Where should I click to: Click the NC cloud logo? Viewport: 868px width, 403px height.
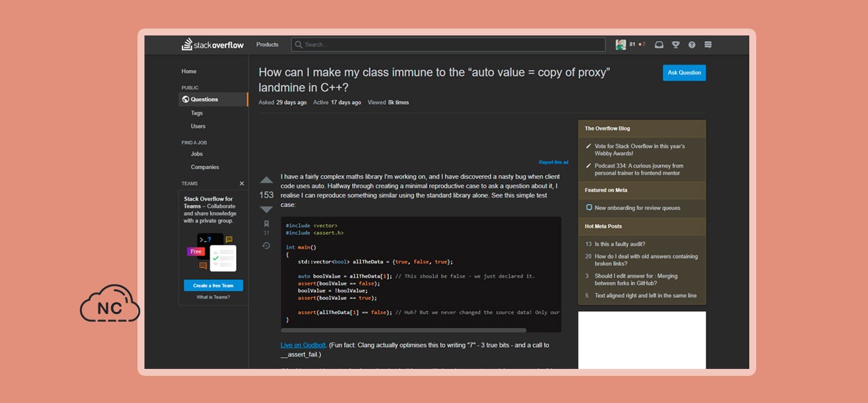(110, 304)
